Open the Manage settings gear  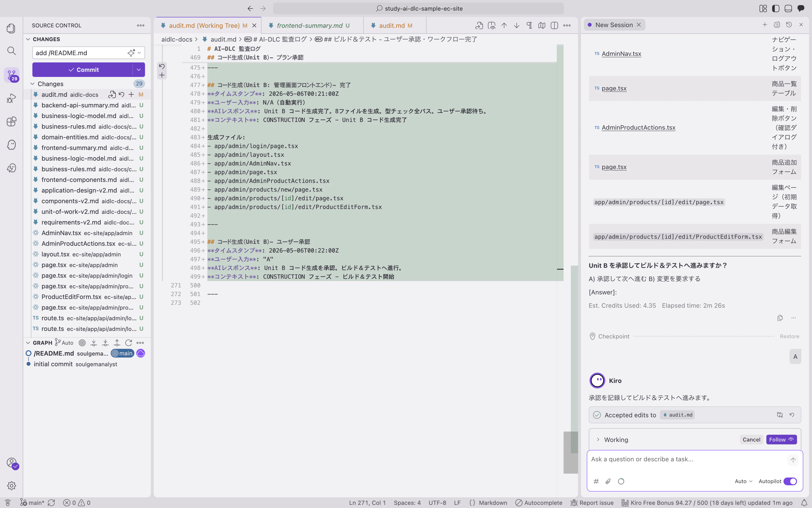click(x=11, y=486)
